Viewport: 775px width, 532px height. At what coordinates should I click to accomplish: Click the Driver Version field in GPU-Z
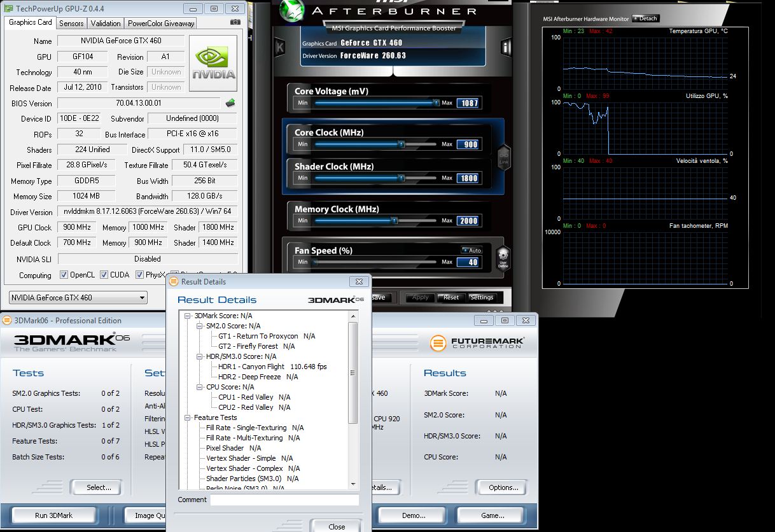(148, 211)
